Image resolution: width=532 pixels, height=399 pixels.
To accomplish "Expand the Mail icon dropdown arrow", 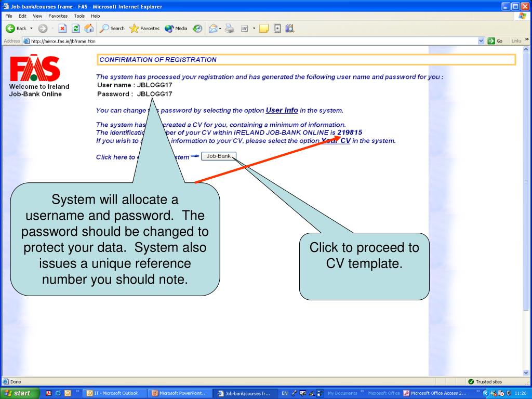I will [x=220, y=29].
